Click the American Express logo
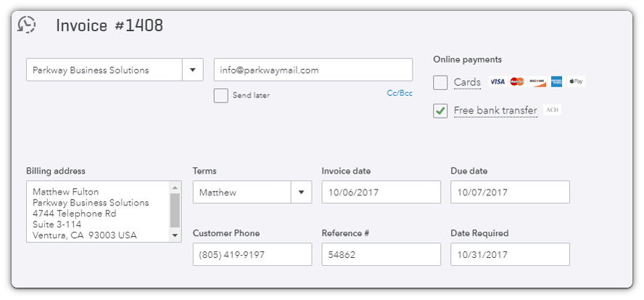 [x=556, y=81]
